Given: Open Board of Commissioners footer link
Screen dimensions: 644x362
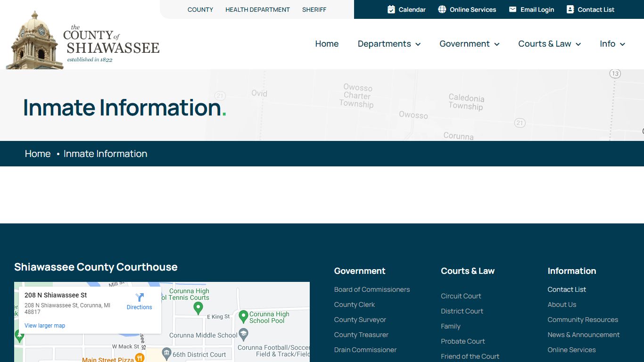Looking at the screenshot, I should (x=372, y=289).
